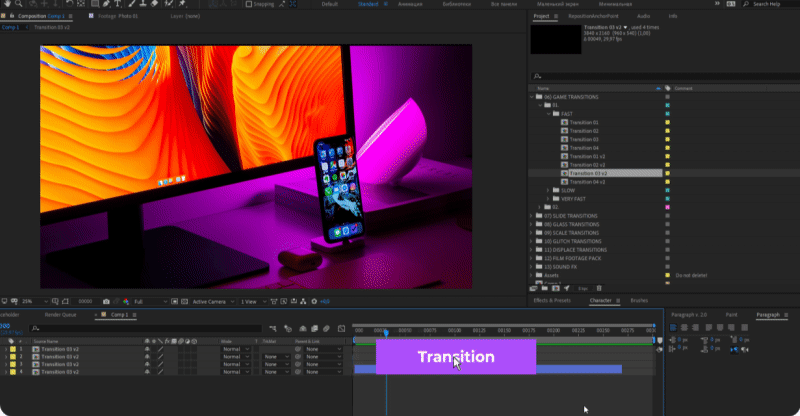Select the Pen tool
Screen dimensions: 800x416
point(106,4)
